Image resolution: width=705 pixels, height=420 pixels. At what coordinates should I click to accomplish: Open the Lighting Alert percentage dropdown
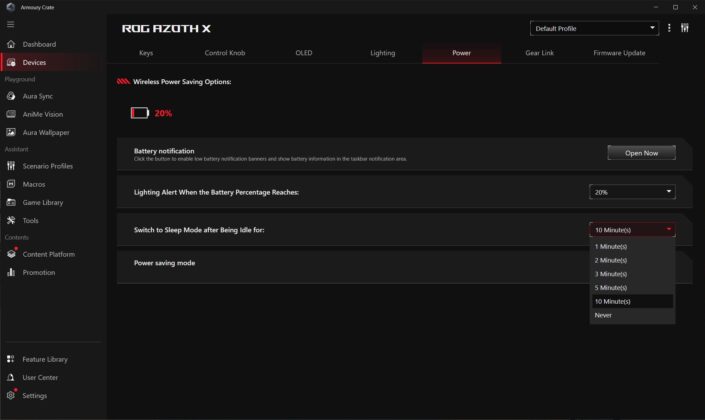click(632, 192)
